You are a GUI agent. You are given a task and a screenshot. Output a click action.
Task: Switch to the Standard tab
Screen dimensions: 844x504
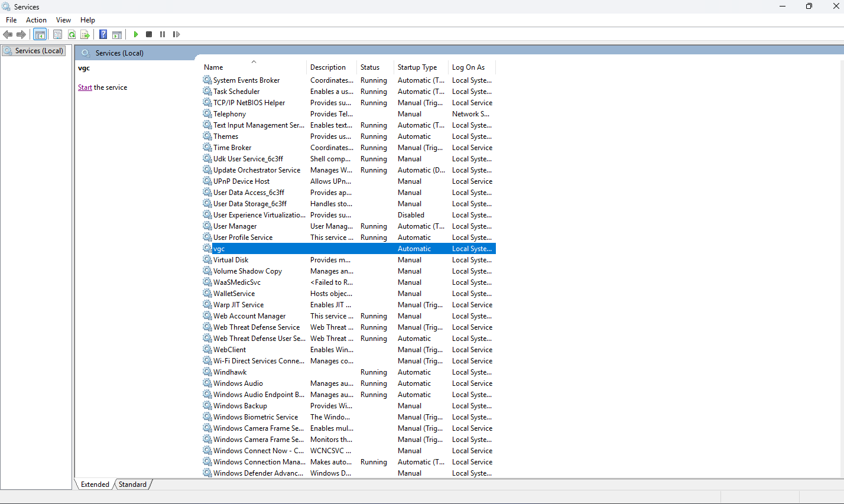[132, 485]
